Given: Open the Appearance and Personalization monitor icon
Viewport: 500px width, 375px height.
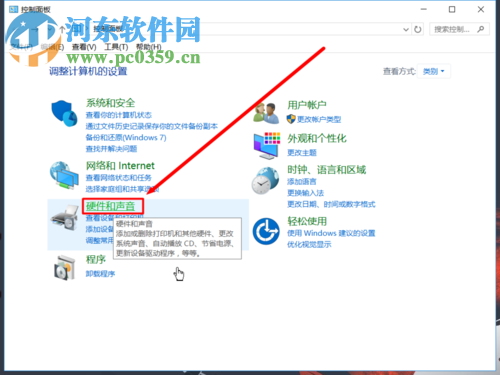Looking at the screenshot, I should (266, 145).
